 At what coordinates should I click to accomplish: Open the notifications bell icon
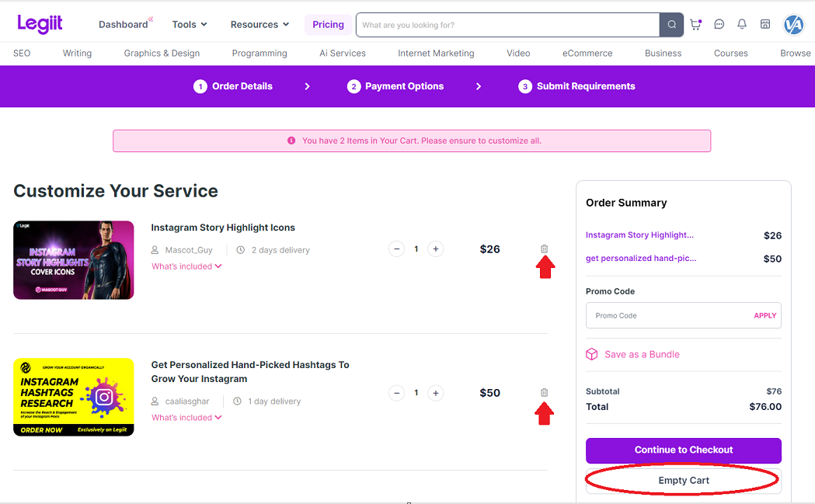point(742,24)
